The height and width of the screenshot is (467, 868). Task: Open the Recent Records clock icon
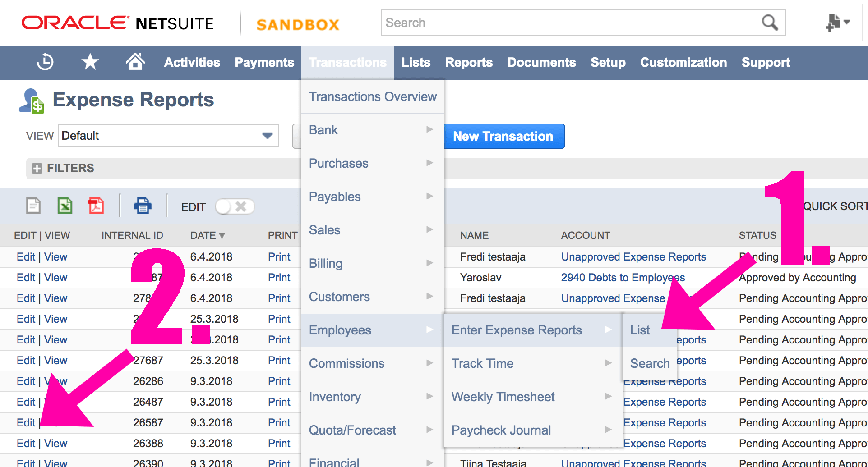tap(45, 62)
